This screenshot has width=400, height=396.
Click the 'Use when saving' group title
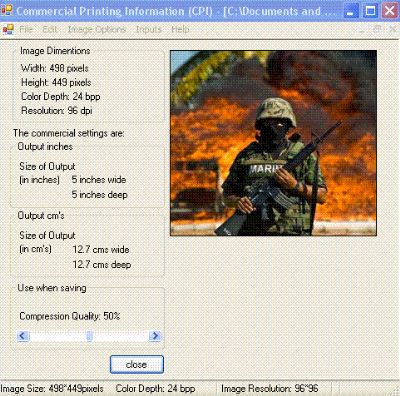tap(52, 288)
